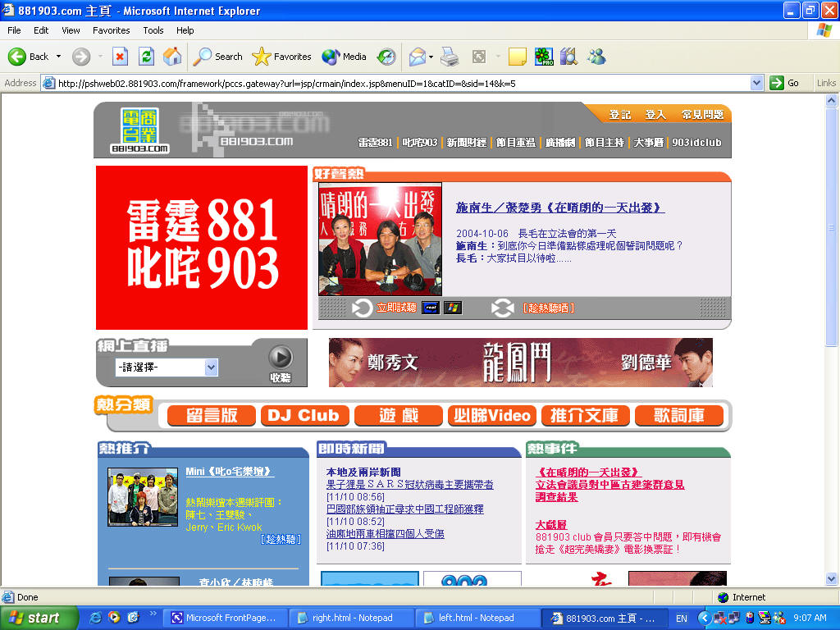Image resolution: width=840 pixels, height=630 pixels.
Task: Click the 立即試聽 listen link
Action: pos(396,308)
